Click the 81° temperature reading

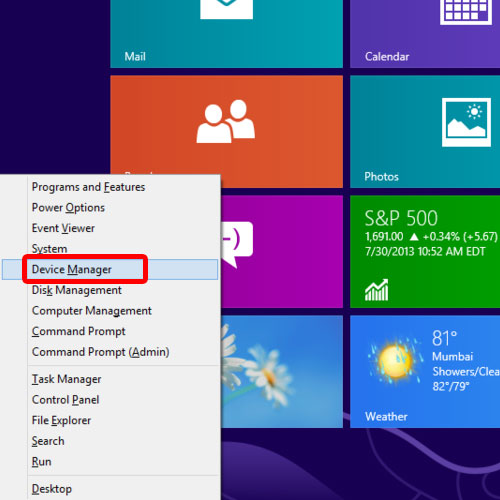pyautogui.click(x=445, y=338)
